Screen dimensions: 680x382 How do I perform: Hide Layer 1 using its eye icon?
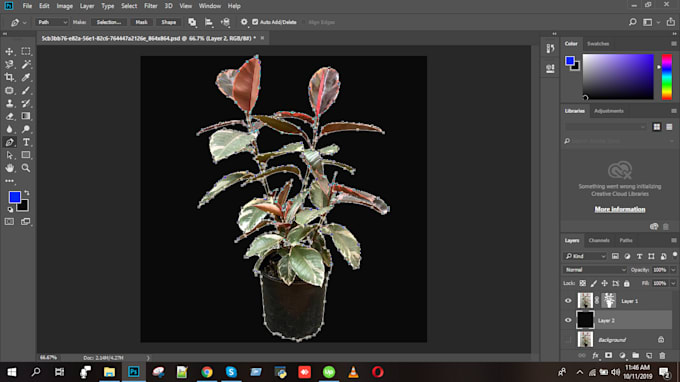pyautogui.click(x=568, y=301)
